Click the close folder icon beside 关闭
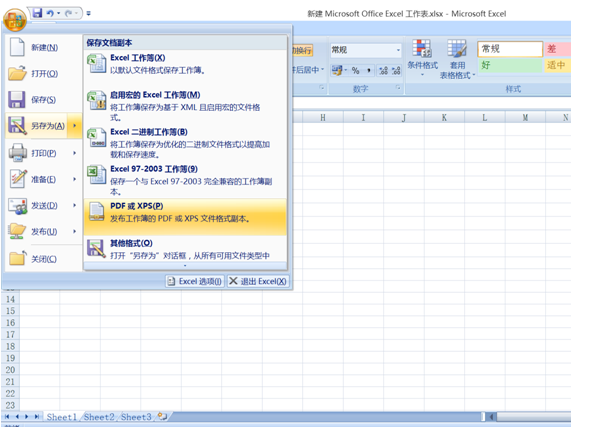This screenshot has width=612, height=440. (18, 258)
